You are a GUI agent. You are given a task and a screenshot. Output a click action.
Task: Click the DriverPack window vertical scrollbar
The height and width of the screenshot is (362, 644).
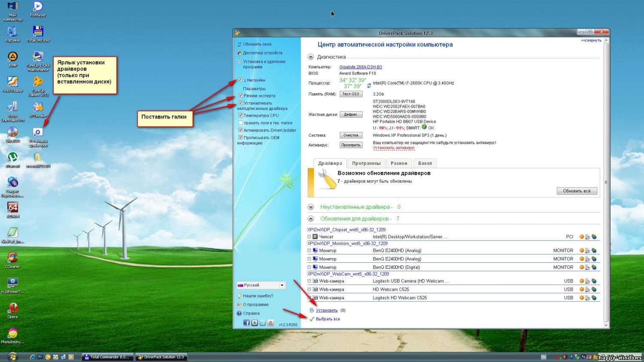[606, 183]
